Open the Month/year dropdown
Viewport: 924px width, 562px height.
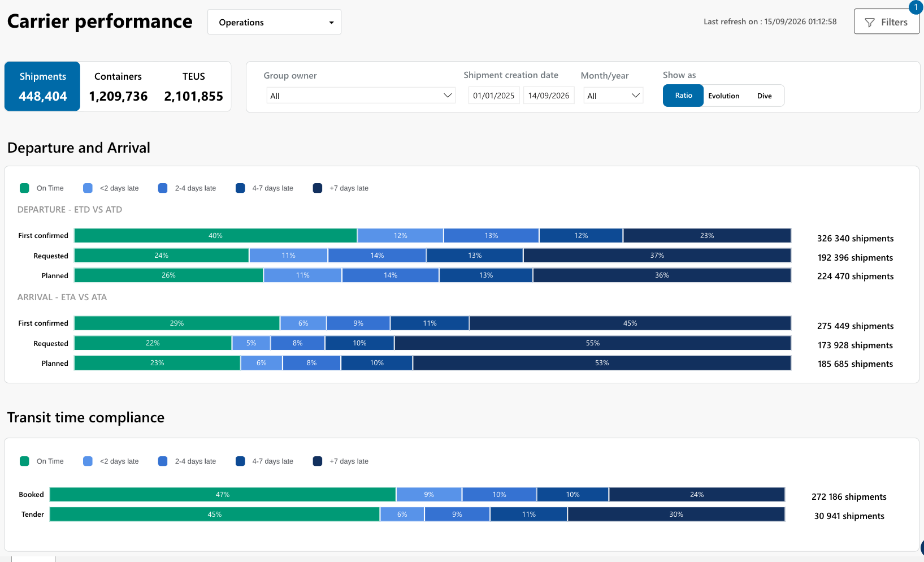pyautogui.click(x=613, y=96)
